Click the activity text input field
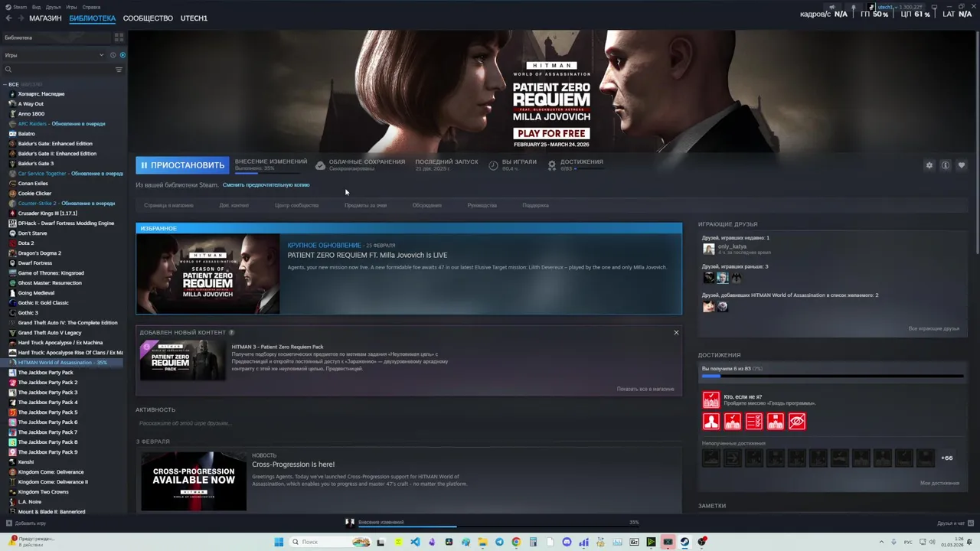The image size is (980, 551). [x=408, y=423]
